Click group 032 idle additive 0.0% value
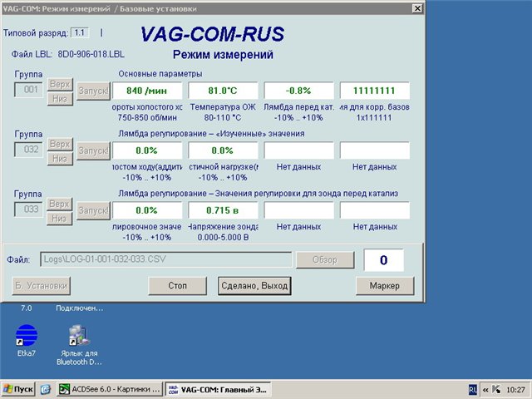The image size is (532, 399). [x=147, y=150]
